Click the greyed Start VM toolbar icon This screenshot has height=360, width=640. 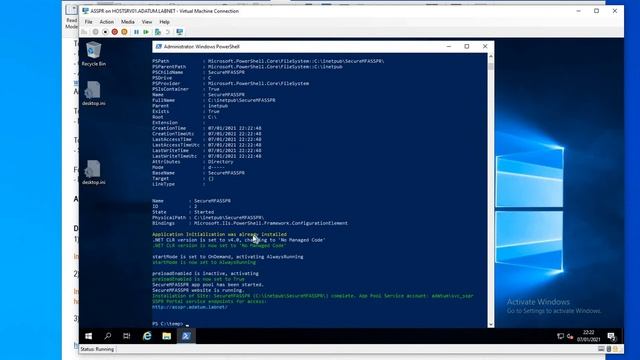[96, 32]
